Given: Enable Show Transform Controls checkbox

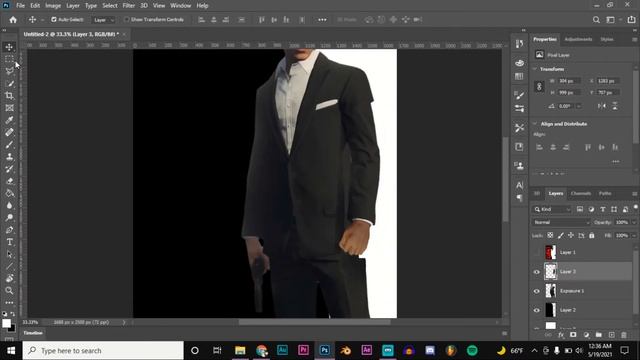Looking at the screenshot, I should coord(127,20).
